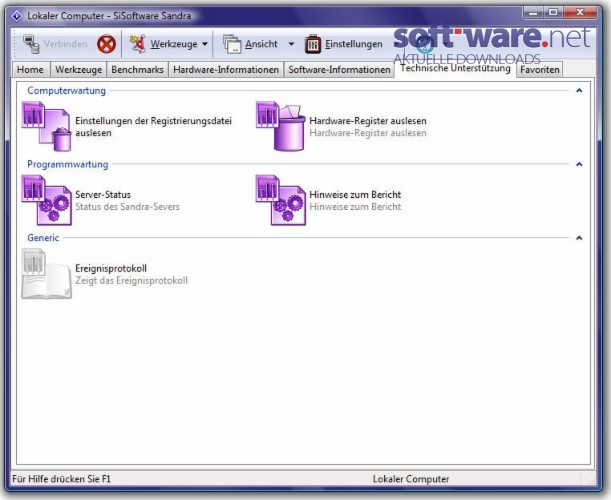
Task: Collapse the Programmwartung section
Action: [579, 164]
